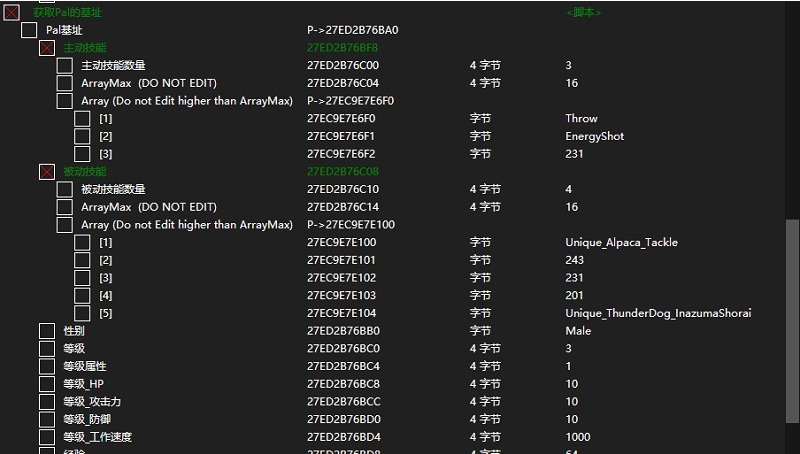This screenshot has width=800, height=454.
Task: Click value 243 in passive skill row
Action: tap(574, 260)
